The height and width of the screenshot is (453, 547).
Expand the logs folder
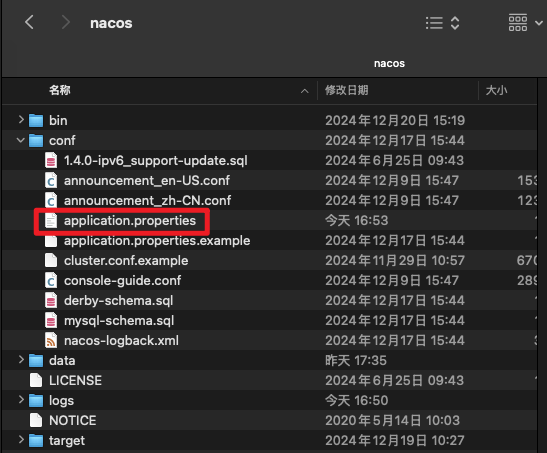[21, 400]
